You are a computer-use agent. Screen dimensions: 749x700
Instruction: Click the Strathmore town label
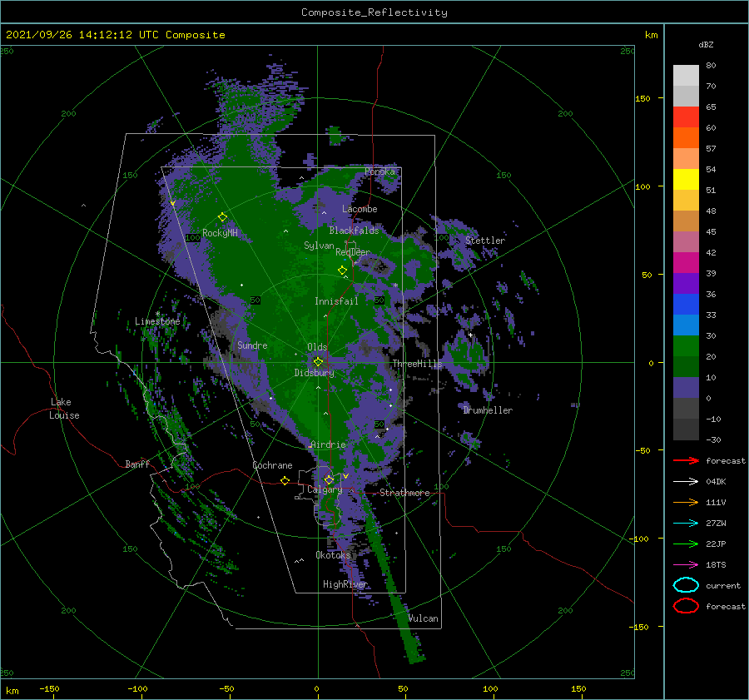point(404,493)
